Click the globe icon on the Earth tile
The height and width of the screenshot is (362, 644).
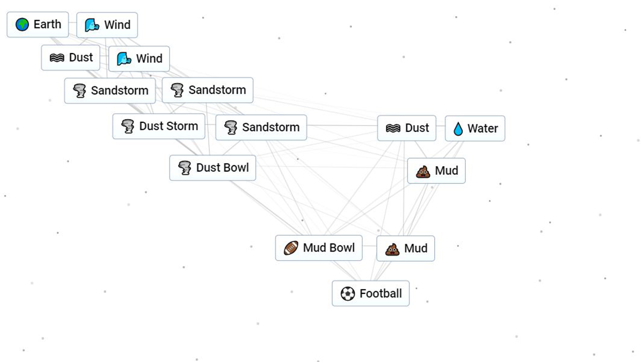click(22, 24)
